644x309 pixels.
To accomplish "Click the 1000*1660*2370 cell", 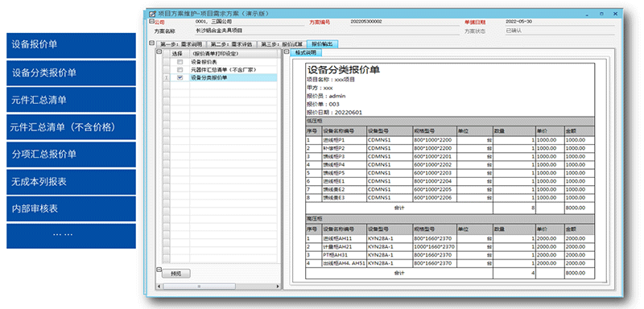I will click(x=435, y=246).
